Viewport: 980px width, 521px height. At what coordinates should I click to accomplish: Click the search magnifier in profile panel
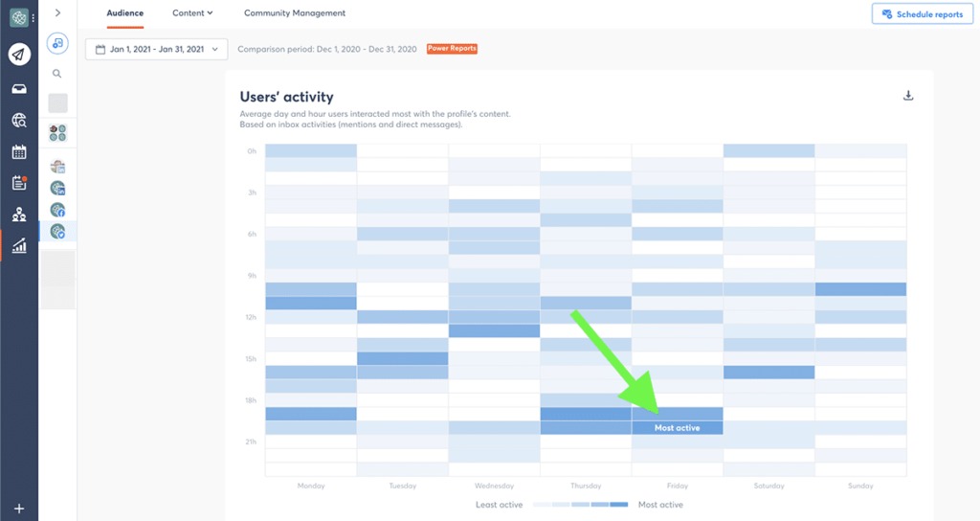56,74
